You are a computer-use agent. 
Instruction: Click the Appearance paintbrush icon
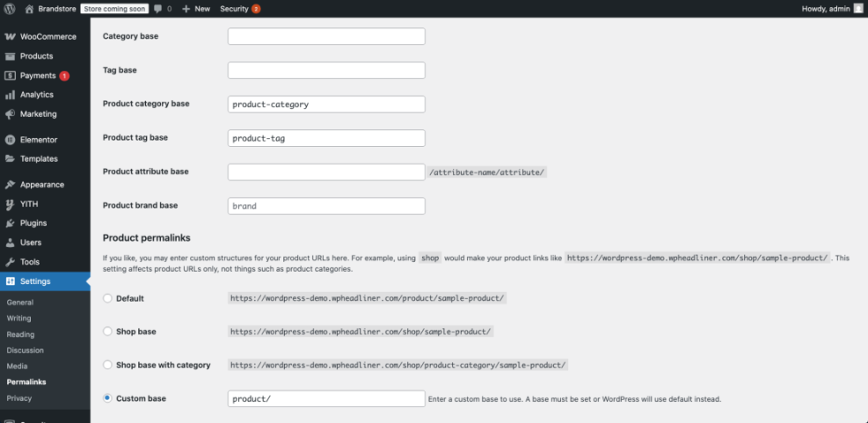point(10,185)
